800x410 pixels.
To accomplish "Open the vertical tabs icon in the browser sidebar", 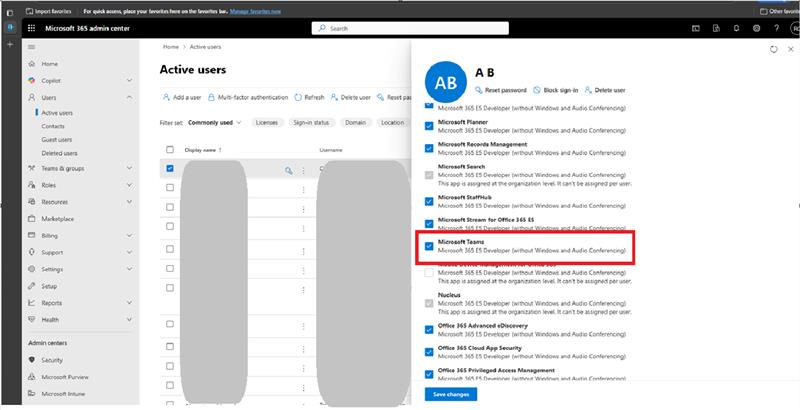I will [10, 13].
